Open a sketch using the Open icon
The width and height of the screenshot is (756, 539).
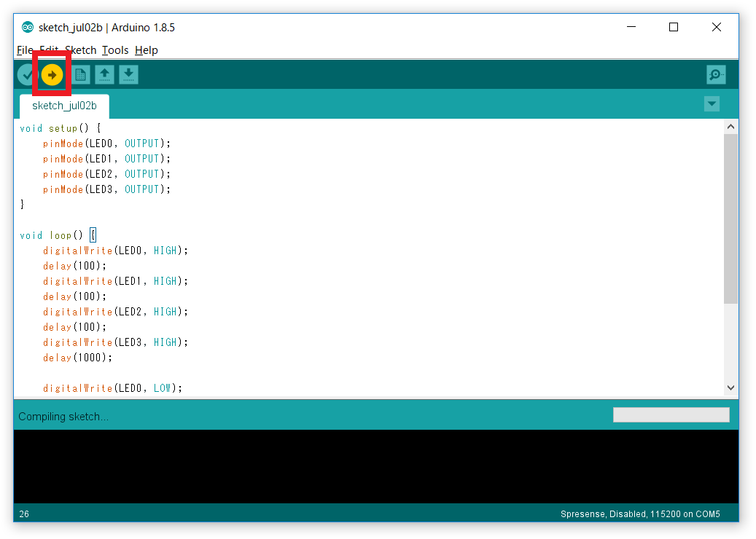[105, 74]
